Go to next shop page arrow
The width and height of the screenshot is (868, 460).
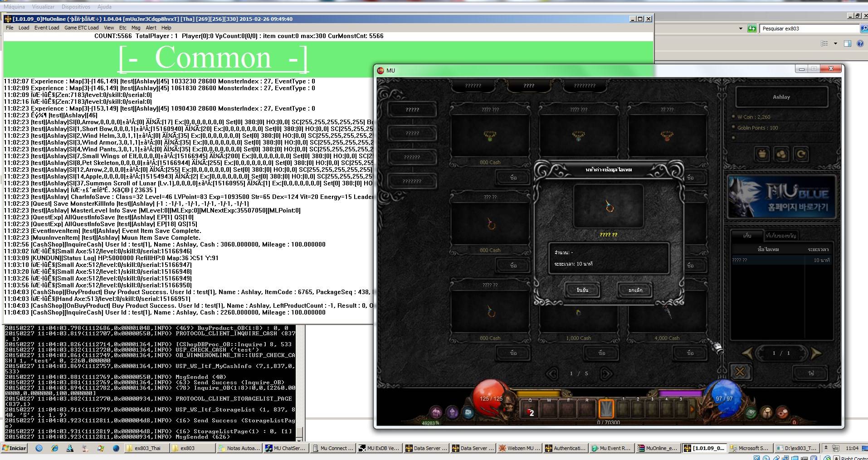[606, 373]
